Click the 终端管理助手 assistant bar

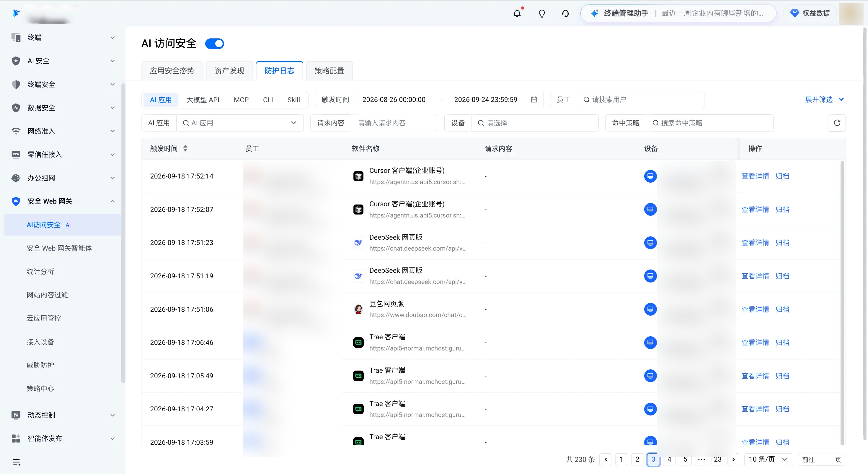(x=678, y=13)
